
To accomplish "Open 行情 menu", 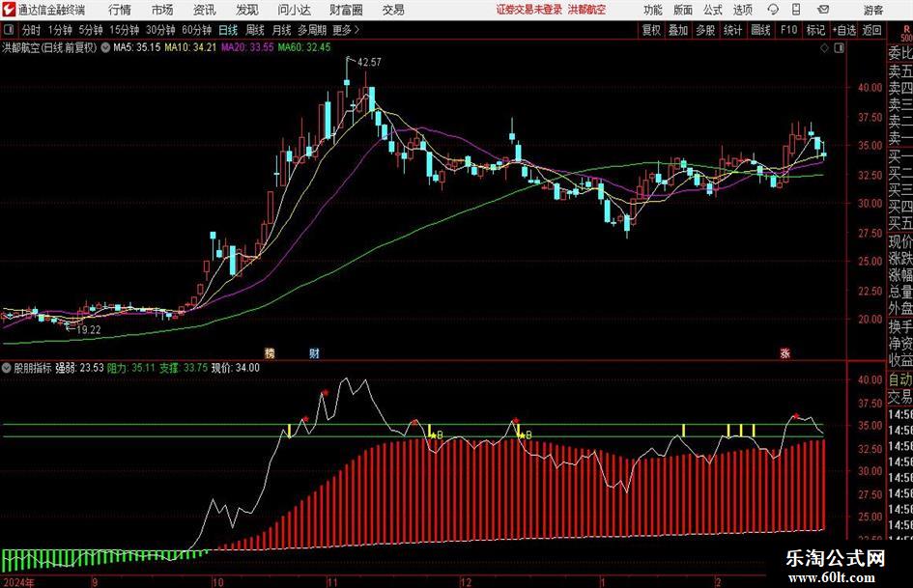I will (120, 10).
